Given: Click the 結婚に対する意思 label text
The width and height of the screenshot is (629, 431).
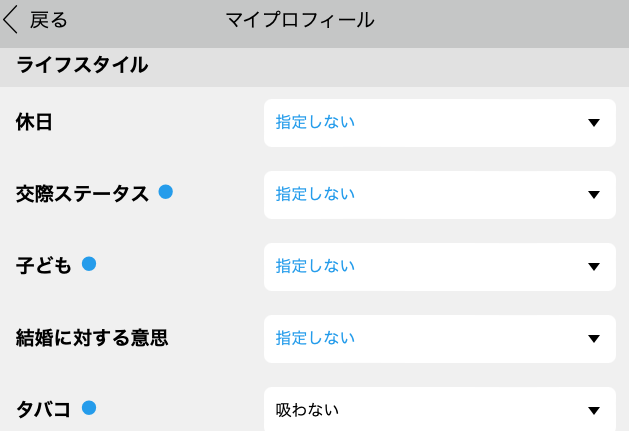Looking at the screenshot, I should [x=92, y=339].
